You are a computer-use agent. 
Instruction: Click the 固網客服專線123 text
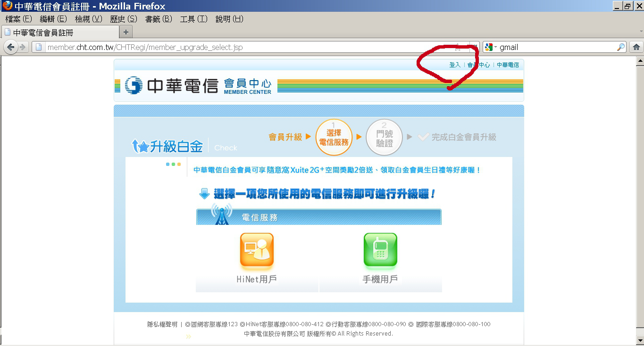coord(211,324)
